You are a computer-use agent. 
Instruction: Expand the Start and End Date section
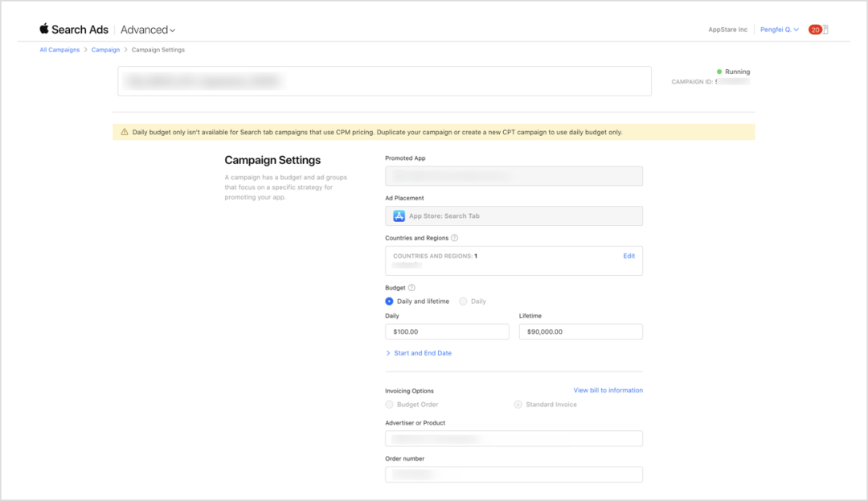coord(418,353)
